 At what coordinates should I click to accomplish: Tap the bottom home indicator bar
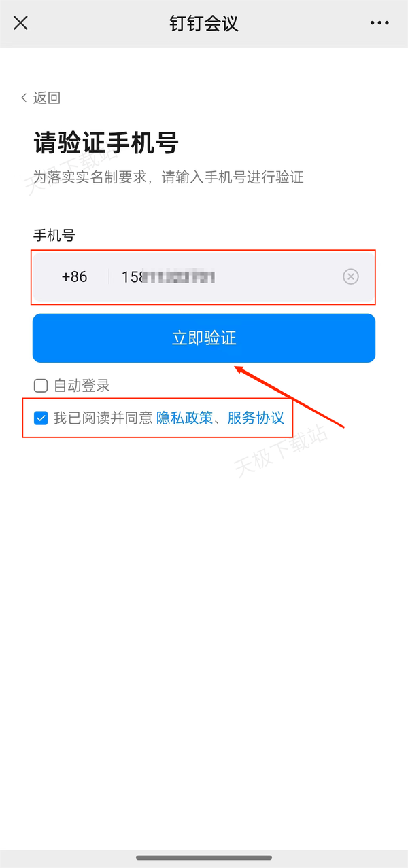coord(204,857)
